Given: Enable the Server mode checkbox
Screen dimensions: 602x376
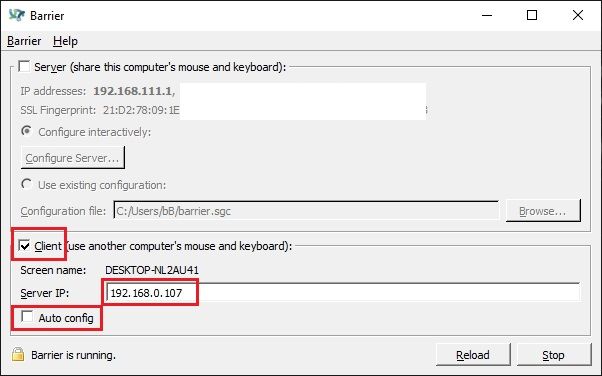Looking at the screenshot, I should [x=24, y=66].
